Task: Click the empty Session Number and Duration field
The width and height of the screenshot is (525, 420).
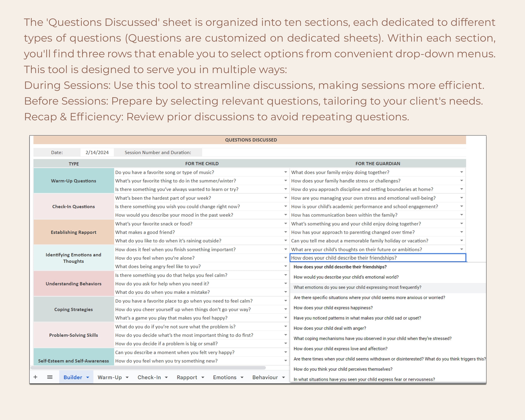Action: 334,152
